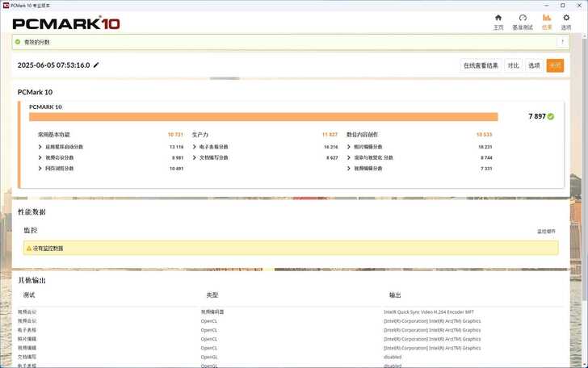This screenshot has width=588, height=368.
Task: Click the orange PCMARK 10 score bar
Action: point(263,116)
